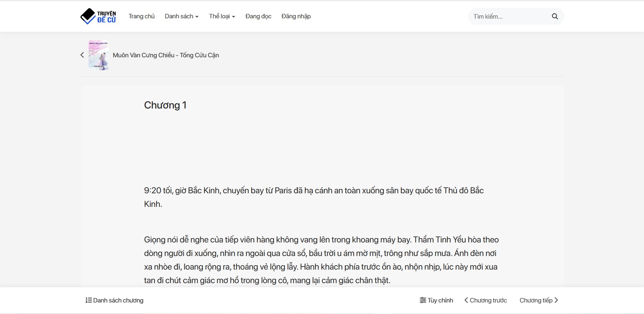Expand the Danh sách dropdown menu
The image size is (644, 314).
click(181, 16)
